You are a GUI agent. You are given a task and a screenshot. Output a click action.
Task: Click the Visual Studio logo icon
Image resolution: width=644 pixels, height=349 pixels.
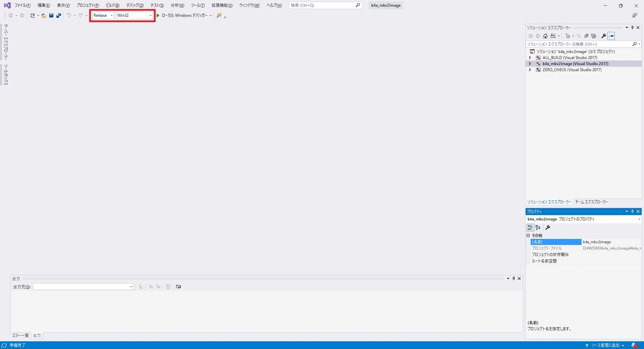[x=7, y=5]
